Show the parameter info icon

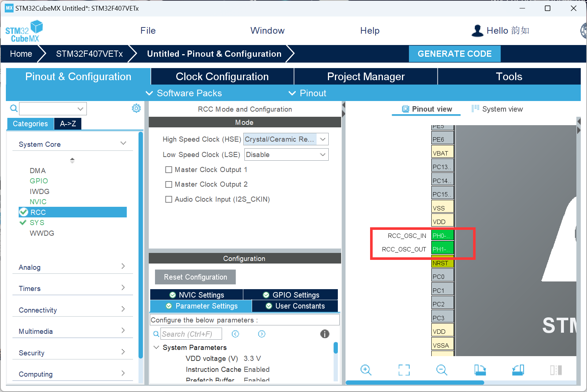tap(325, 334)
